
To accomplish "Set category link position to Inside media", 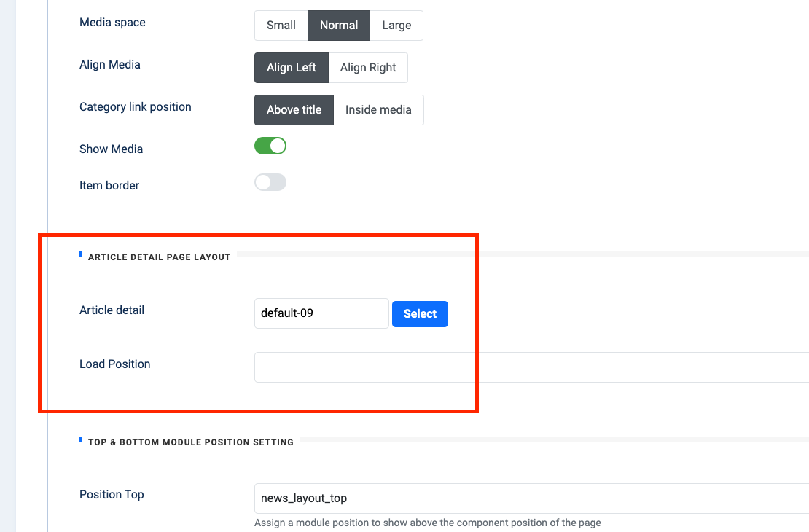I will tap(378, 110).
